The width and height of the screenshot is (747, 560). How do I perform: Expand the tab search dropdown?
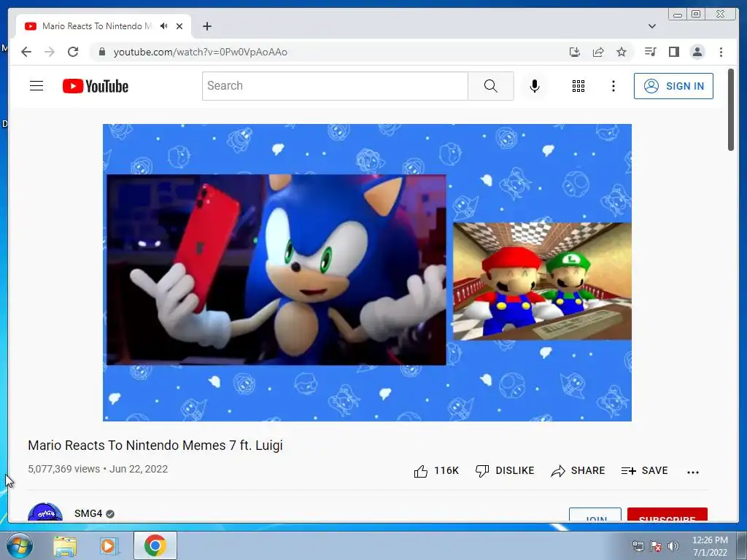(651, 26)
